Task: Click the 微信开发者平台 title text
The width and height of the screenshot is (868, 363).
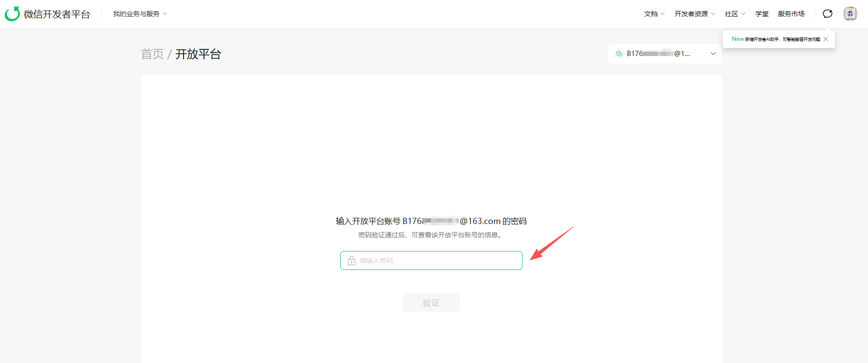Action: click(x=57, y=14)
